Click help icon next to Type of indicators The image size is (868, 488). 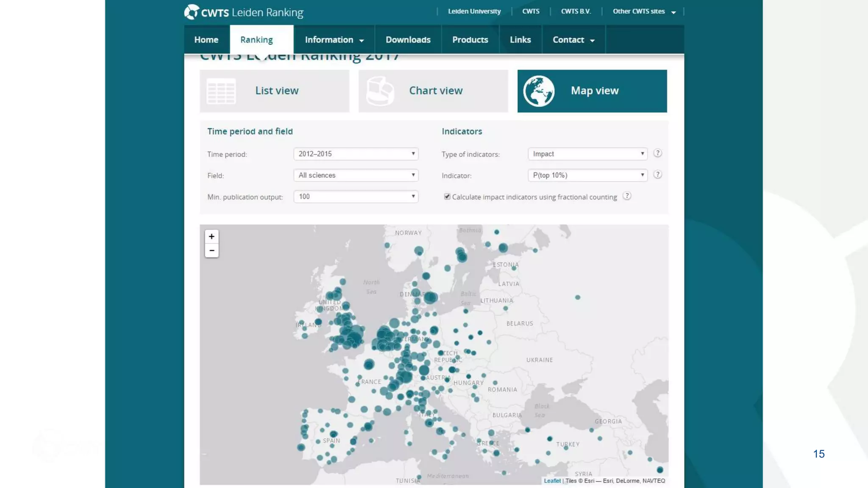click(x=657, y=153)
